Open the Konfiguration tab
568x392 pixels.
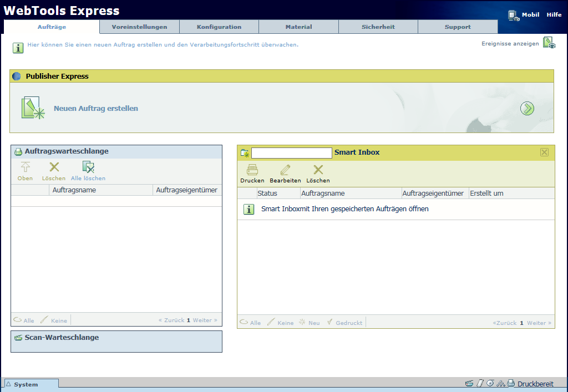(219, 27)
